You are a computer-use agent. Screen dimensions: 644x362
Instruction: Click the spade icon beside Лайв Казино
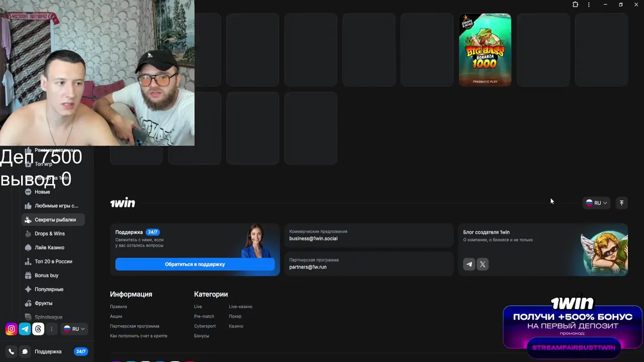[x=28, y=247]
